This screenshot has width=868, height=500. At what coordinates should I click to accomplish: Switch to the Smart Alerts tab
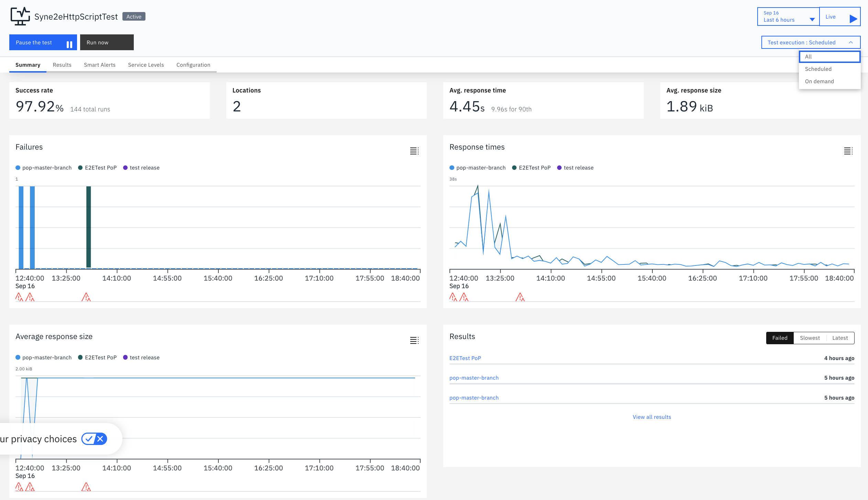tap(100, 65)
